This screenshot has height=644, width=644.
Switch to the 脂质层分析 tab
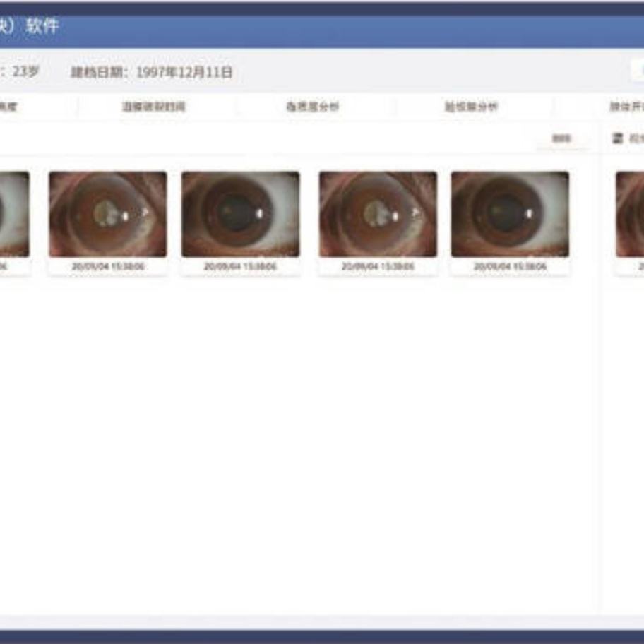click(x=313, y=107)
